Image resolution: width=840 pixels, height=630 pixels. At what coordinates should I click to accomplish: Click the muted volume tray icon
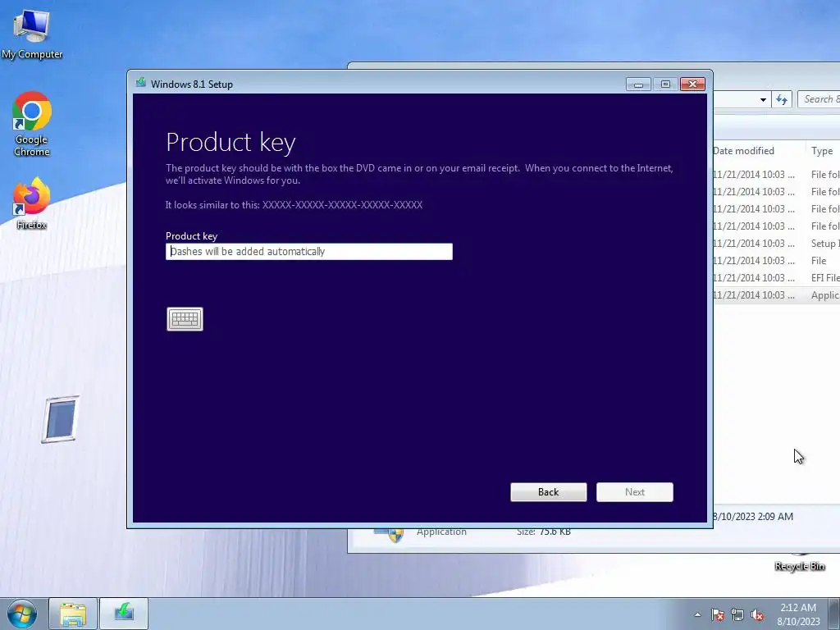pyautogui.click(x=757, y=614)
